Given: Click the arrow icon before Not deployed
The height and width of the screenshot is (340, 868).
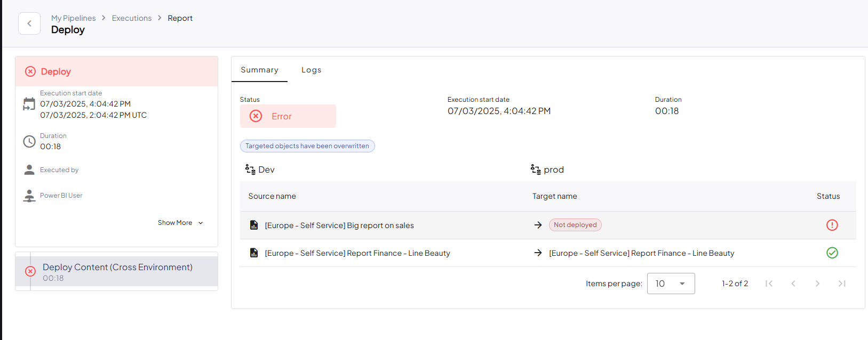Looking at the screenshot, I should point(538,225).
